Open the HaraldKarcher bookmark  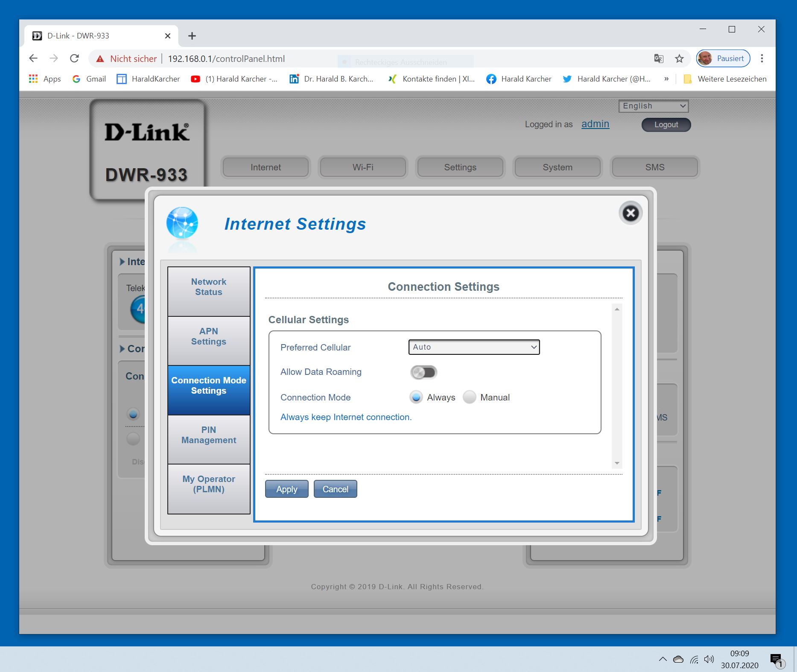tap(148, 79)
